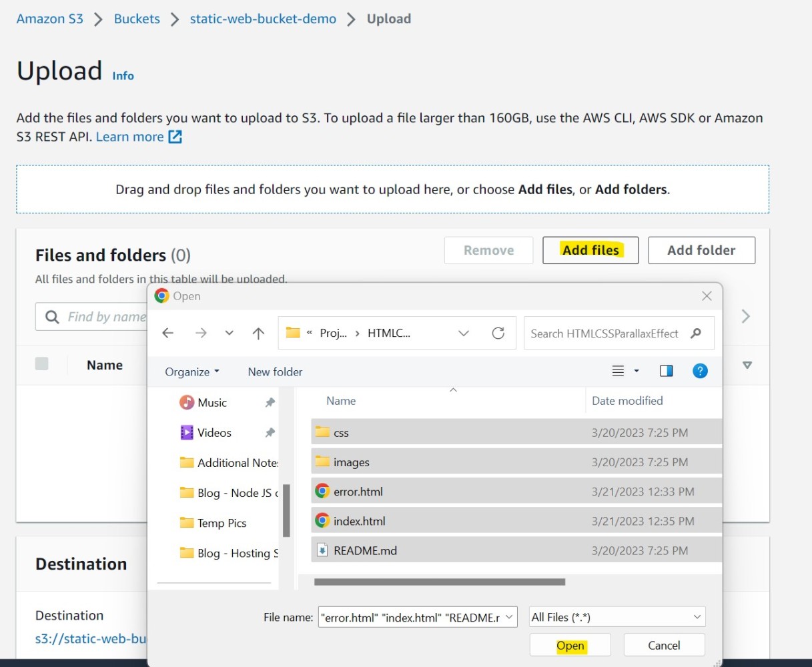The width and height of the screenshot is (812, 667).
Task: Go to Buckets in breadcrumb
Action: [137, 19]
